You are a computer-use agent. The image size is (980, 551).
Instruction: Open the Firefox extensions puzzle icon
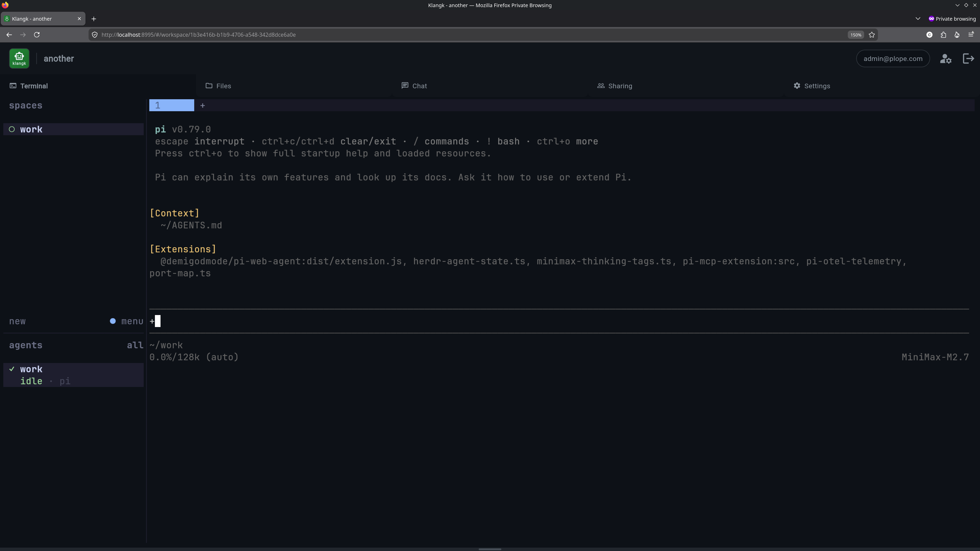pyautogui.click(x=943, y=35)
